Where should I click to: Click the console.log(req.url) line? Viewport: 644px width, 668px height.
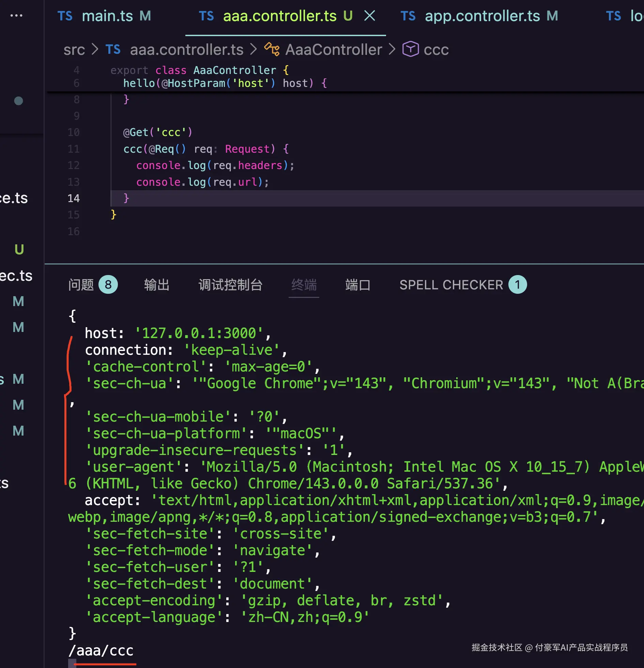pyautogui.click(x=203, y=182)
